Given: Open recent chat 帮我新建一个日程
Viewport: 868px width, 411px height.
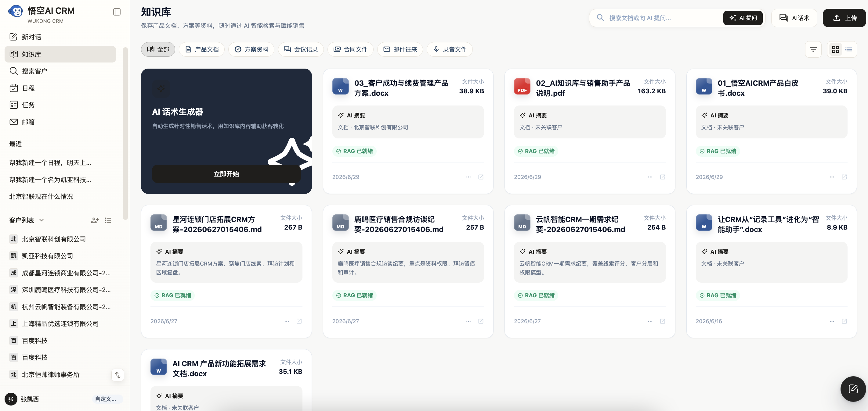Looking at the screenshot, I should click(x=50, y=163).
